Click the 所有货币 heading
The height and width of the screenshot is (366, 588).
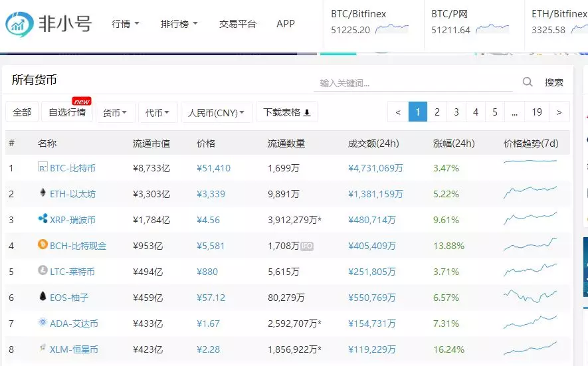point(34,80)
